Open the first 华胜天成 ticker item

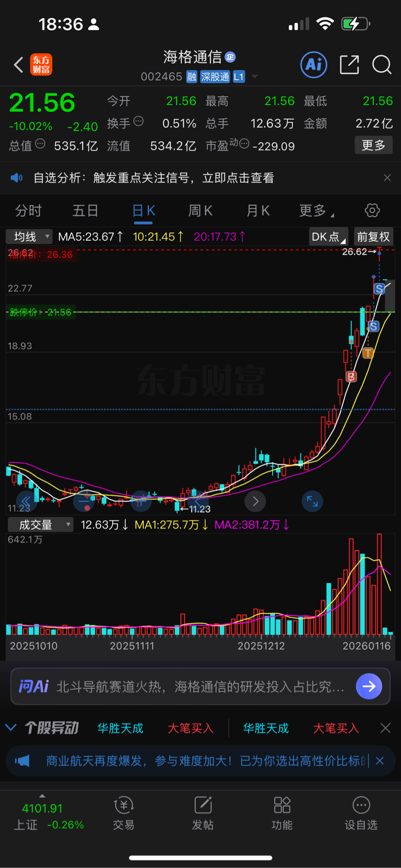pos(120,728)
